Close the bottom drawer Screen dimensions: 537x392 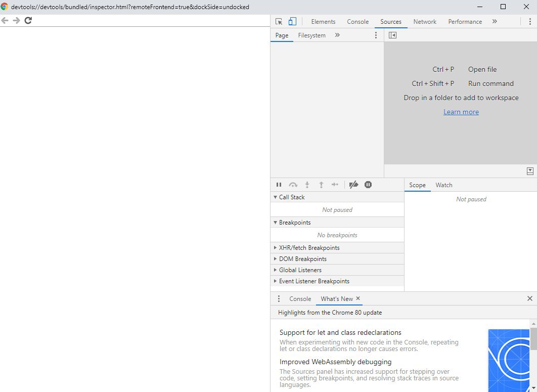530,298
